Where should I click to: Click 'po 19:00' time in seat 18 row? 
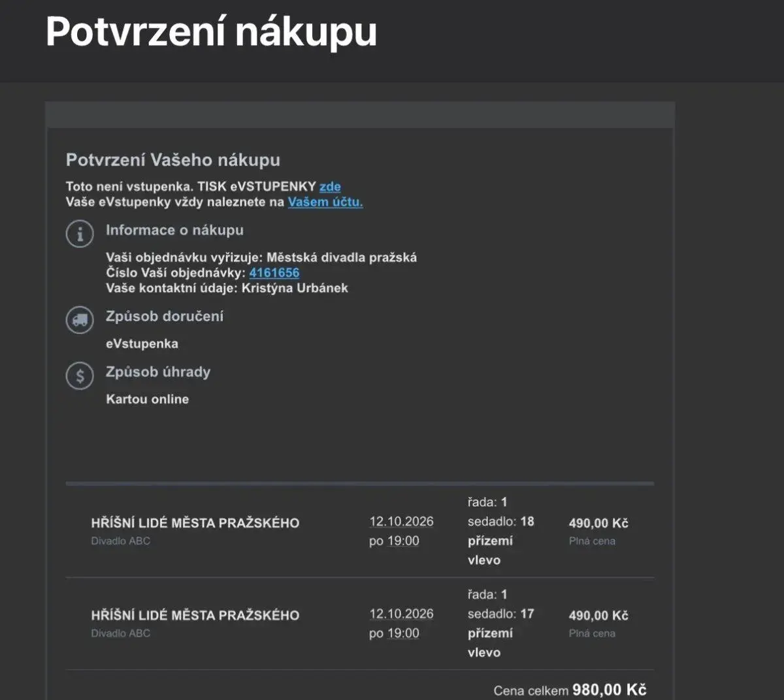[394, 541]
